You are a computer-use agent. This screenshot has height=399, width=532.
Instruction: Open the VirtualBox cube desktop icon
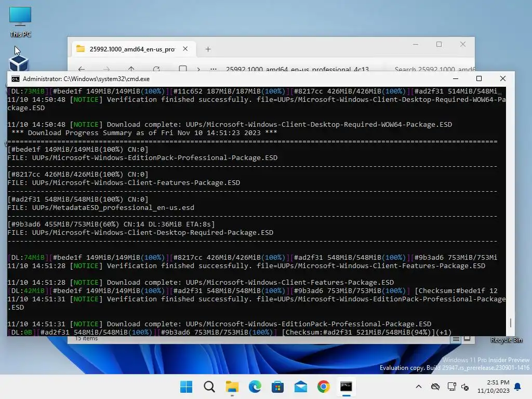tap(19, 63)
